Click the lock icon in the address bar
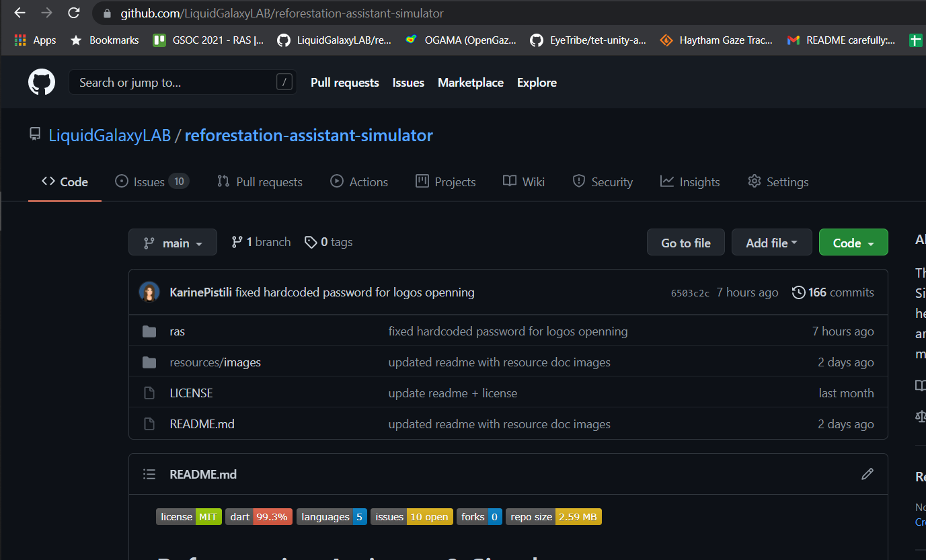The width and height of the screenshot is (926, 560). (x=106, y=13)
